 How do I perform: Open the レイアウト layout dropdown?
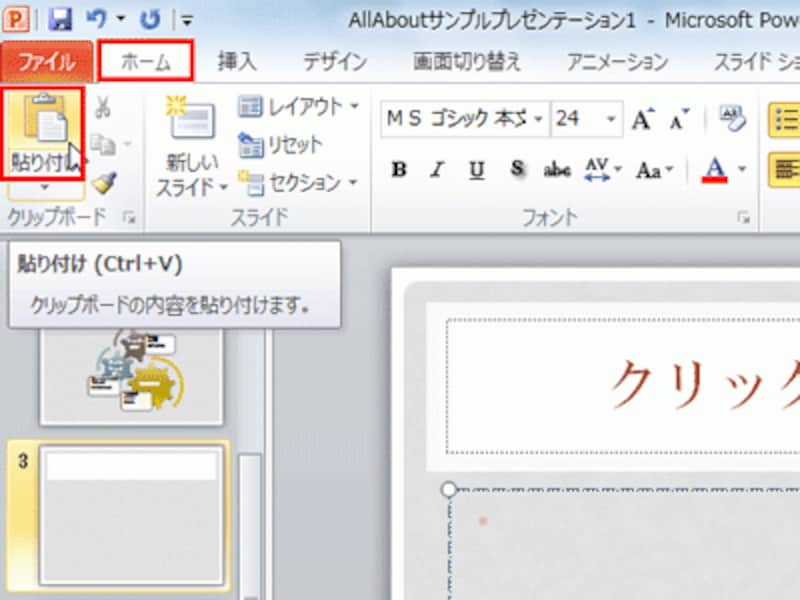click(x=355, y=107)
